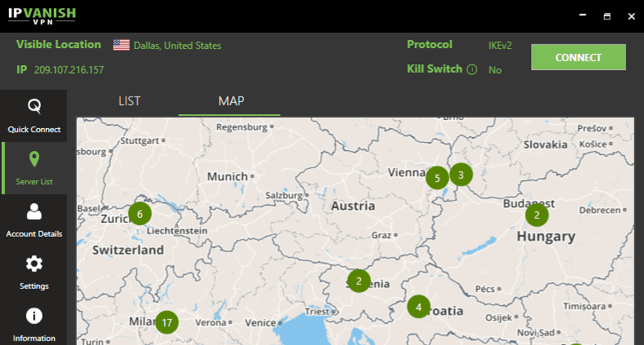Switch to the MAP tab
The width and height of the screenshot is (644, 345).
(231, 101)
